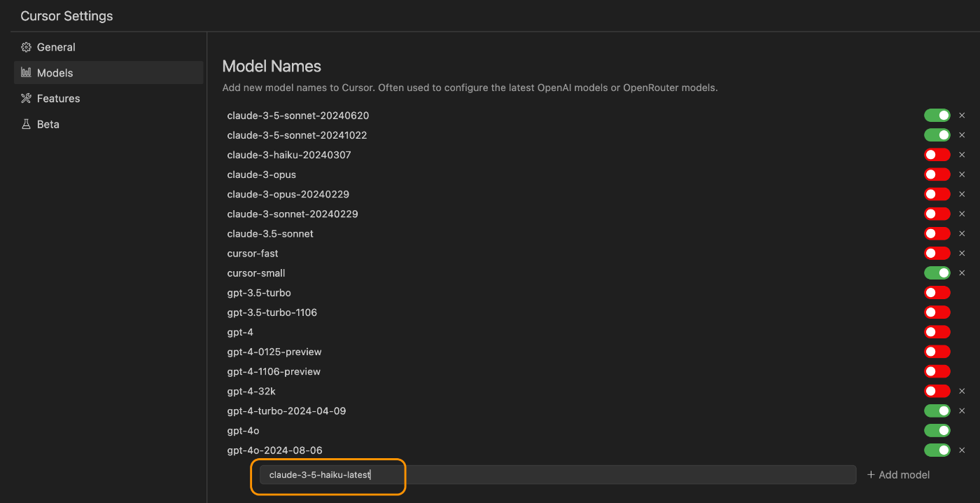Click the Cursor Settings title
The image size is (980, 503).
pos(66,16)
